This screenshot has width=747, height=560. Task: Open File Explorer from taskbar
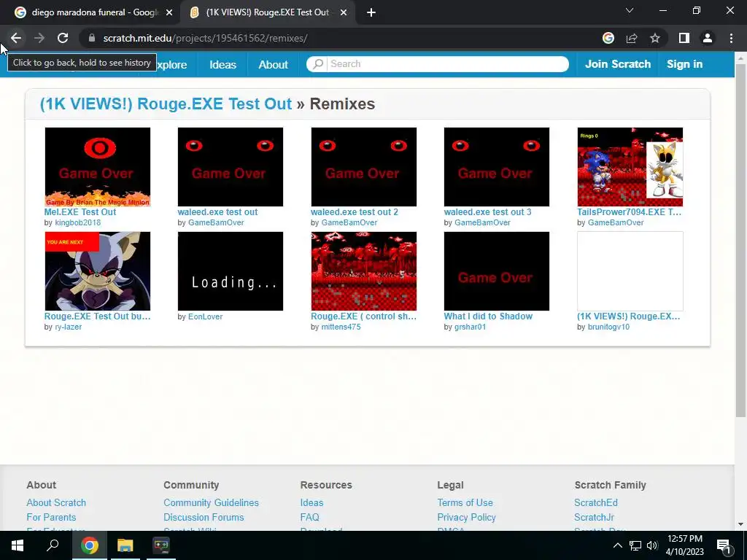pyautogui.click(x=125, y=545)
